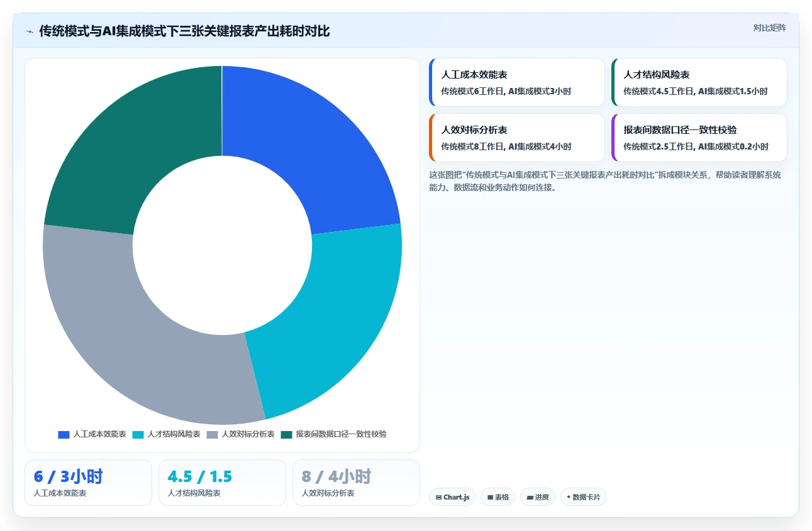The width and height of the screenshot is (812, 531).
Task: Click the description paragraph starting 这张图把
Action: coord(605,181)
